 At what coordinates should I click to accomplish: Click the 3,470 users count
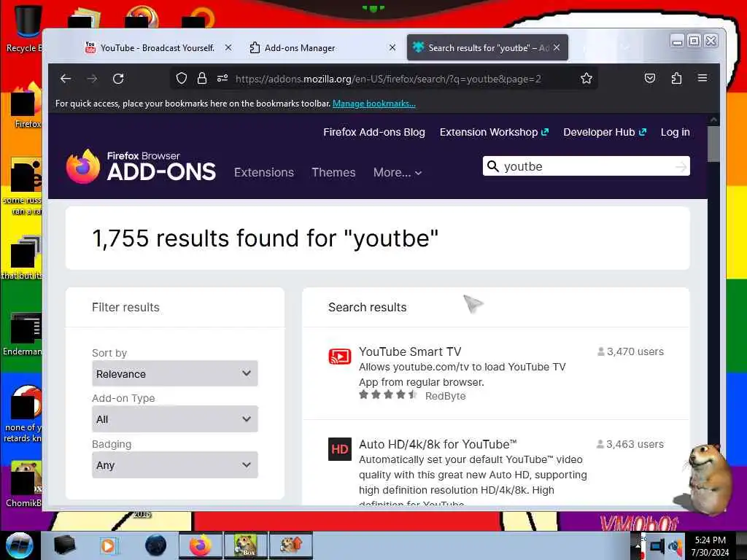tap(630, 351)
